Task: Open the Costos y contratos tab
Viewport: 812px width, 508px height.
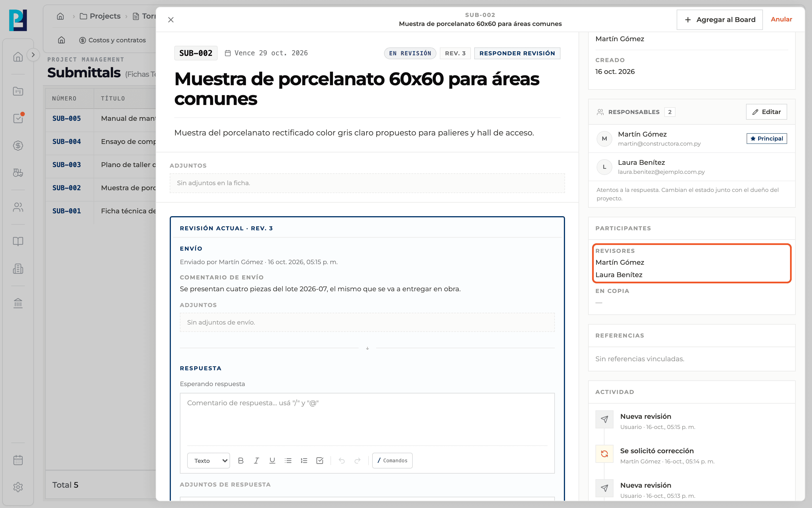Action: click(x=112, y=40)
